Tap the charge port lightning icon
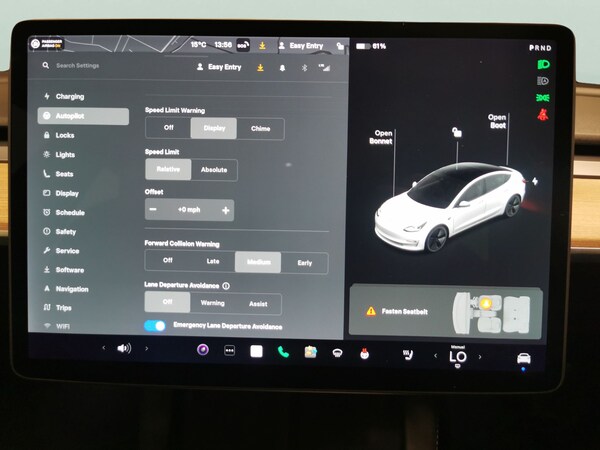Image resolution: width=600 pixels, height=450 pixels. click(x=535, y=181)
